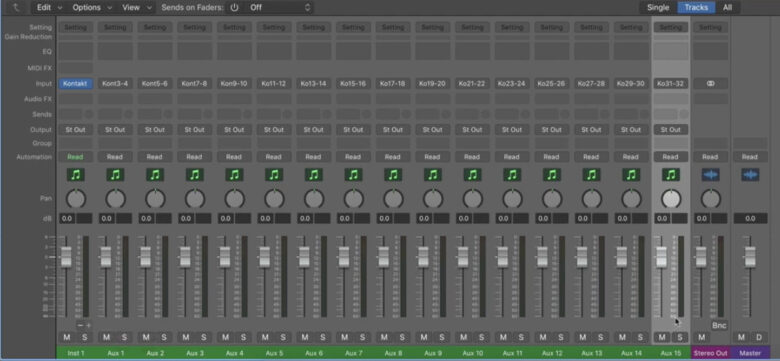Open the Setting menu on Aux 15

(671, 27)
